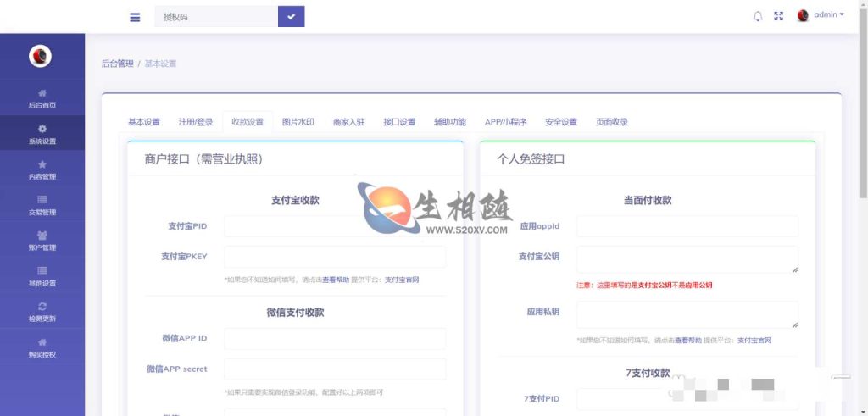
Task: Focus the 应用appid input field
Action: coord(687,226)
